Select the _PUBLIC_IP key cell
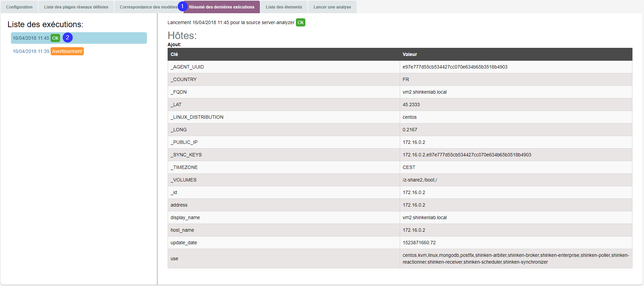644x286 pixels. tap(284, 142)
